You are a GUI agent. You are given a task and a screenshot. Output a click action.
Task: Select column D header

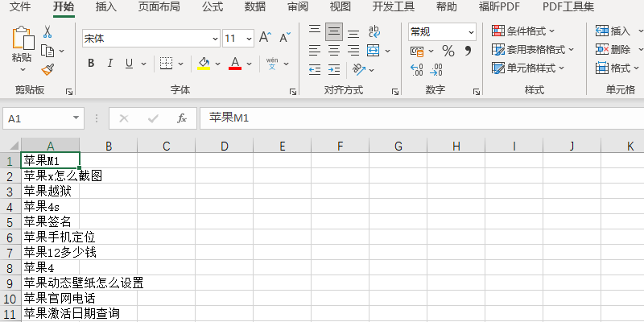pos(225,146)
